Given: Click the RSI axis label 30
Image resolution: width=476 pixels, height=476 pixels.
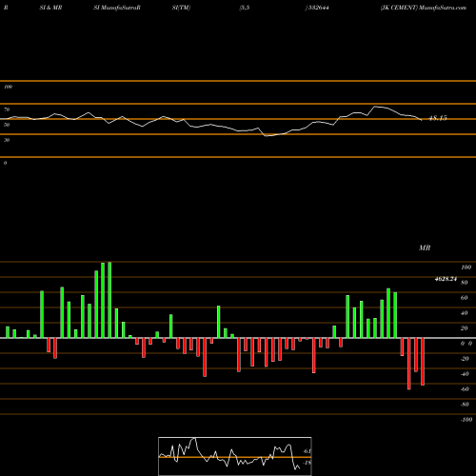Looking at the screenshot, I should point(7,140).
